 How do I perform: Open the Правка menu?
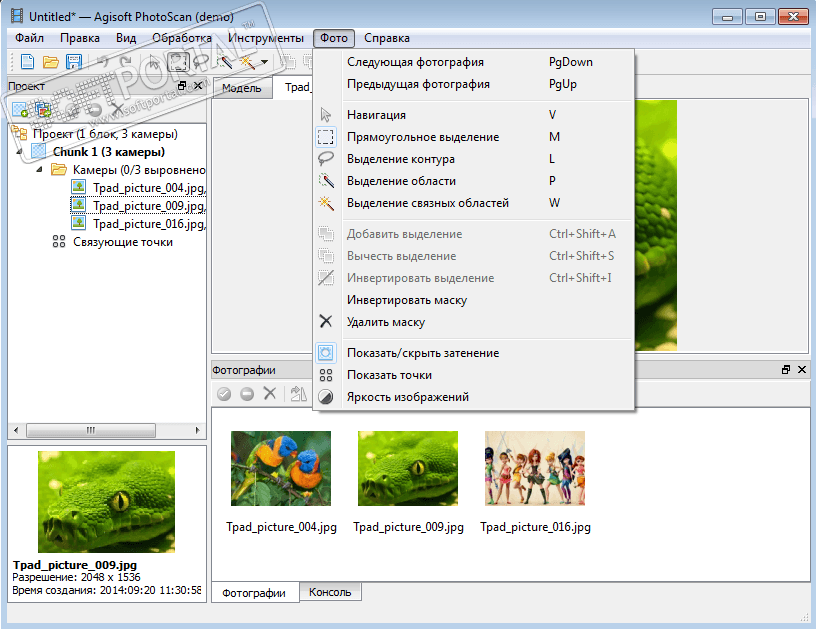tap(80, 38)
